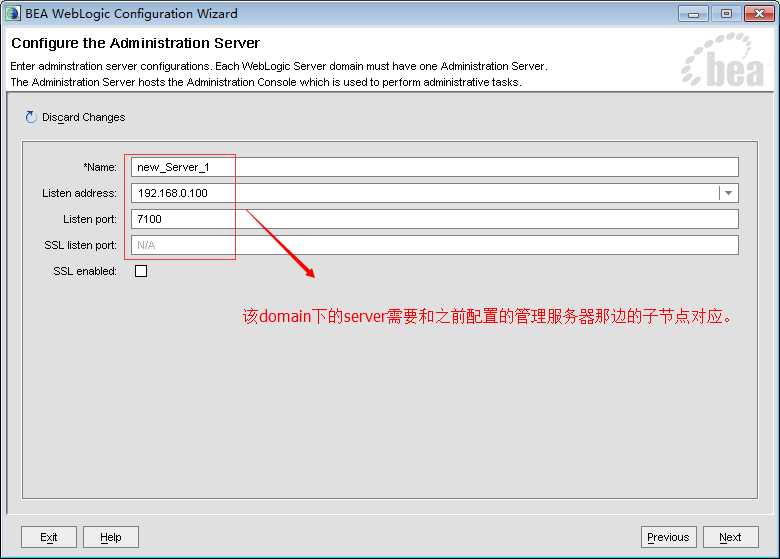Click the "SSL enabled:" label

tap(85, 271)
